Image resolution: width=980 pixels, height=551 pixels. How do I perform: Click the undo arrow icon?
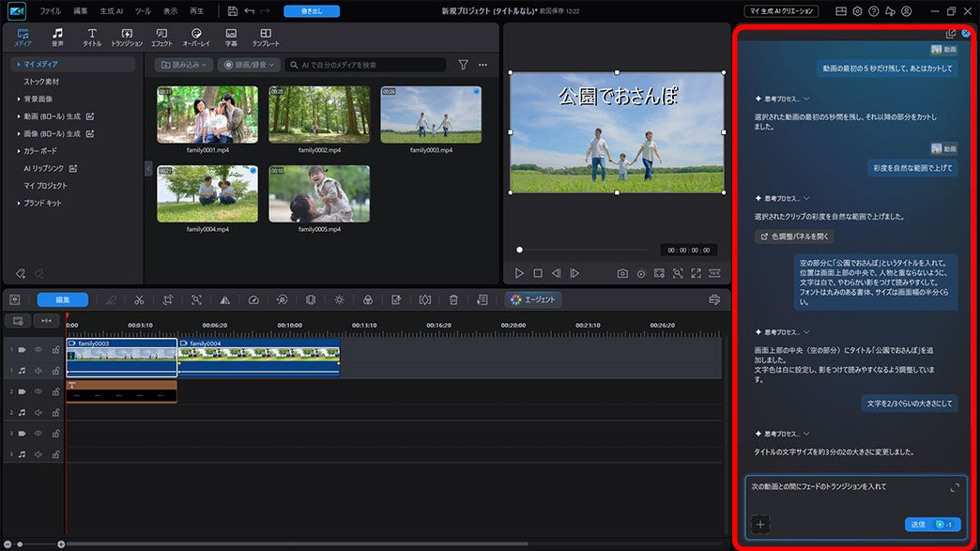pos(250,11)
